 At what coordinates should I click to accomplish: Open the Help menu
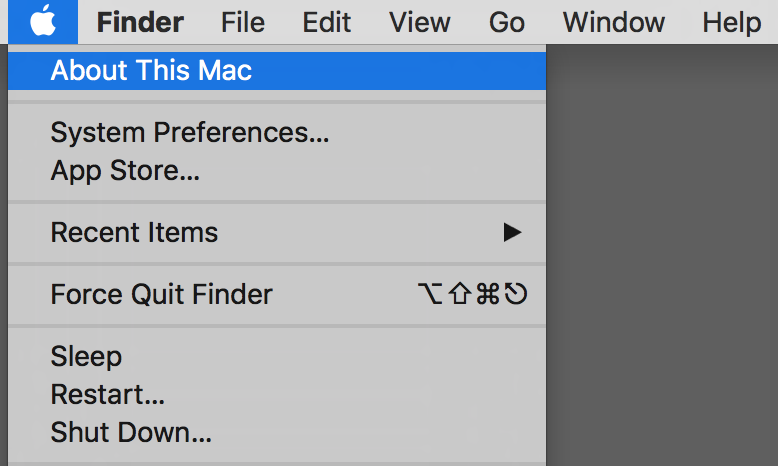point(731,22)
